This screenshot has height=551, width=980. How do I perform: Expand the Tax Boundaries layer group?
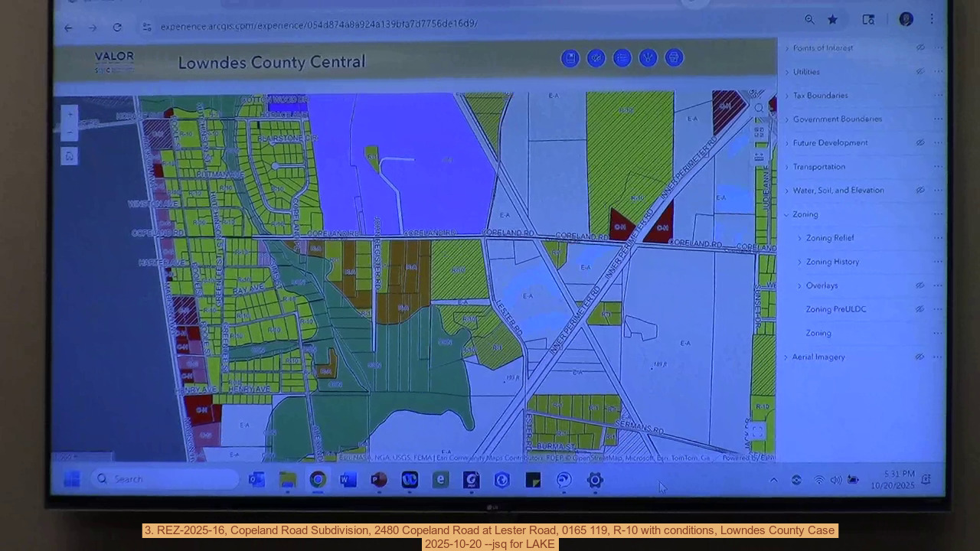point(786,96)
